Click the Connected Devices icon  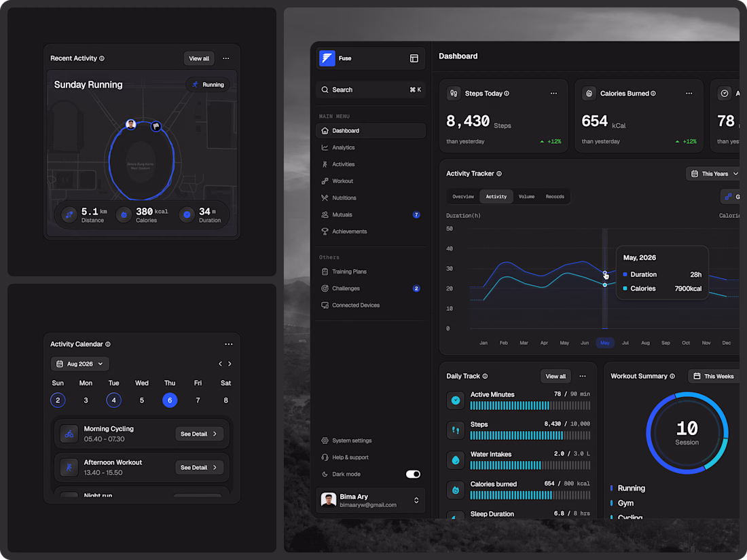pyautogui.click(x=325, y=305)
